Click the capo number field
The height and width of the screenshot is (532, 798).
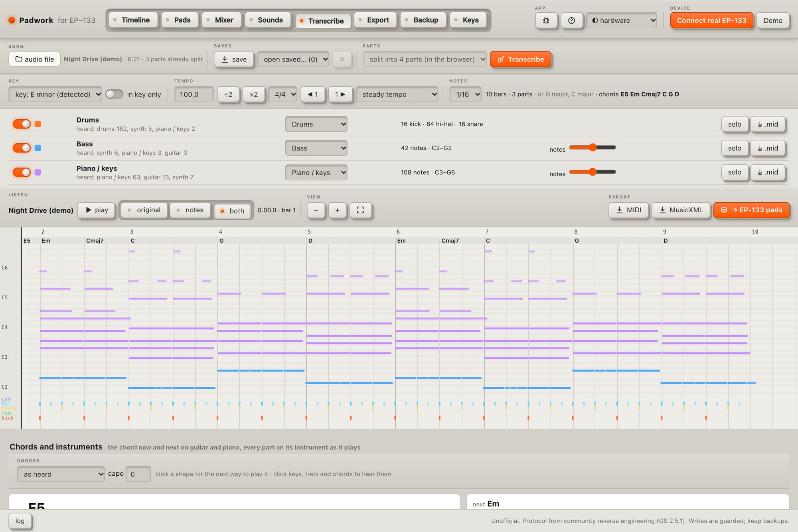[138, 474]
